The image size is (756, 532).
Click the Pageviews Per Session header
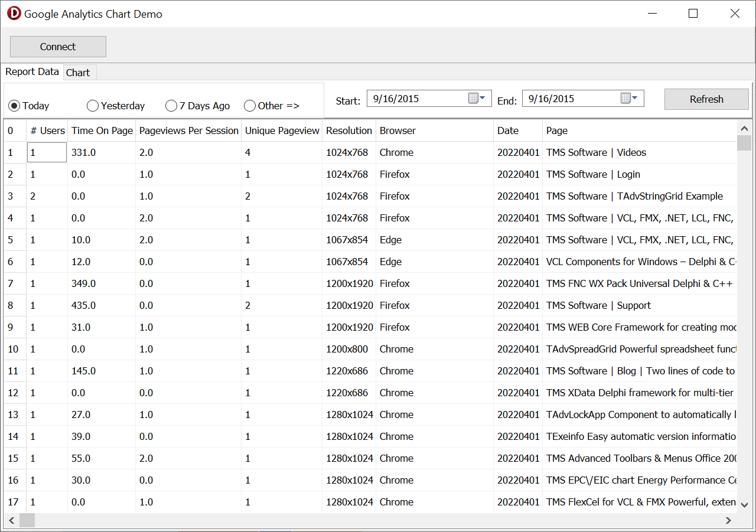click(x=188, y=130)
